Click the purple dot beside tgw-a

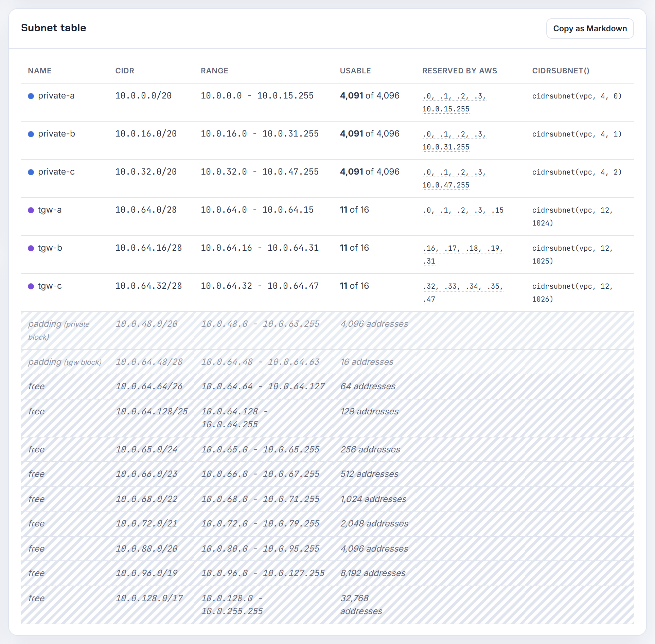pos(31,210)
